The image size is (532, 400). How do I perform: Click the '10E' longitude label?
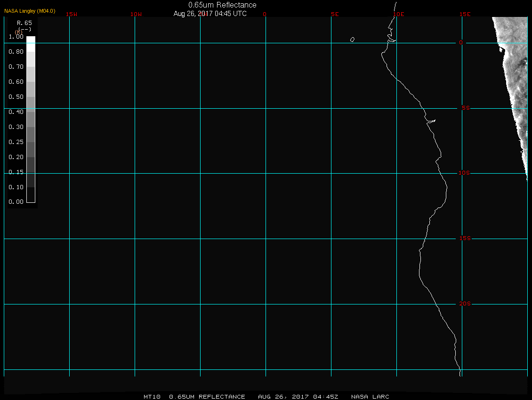(399, 14)
